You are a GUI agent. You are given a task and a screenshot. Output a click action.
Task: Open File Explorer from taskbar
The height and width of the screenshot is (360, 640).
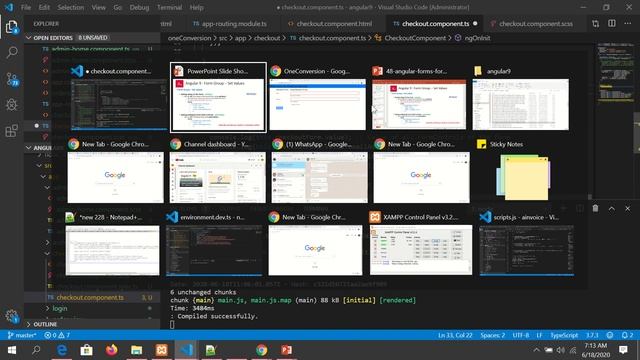(136, 350)
